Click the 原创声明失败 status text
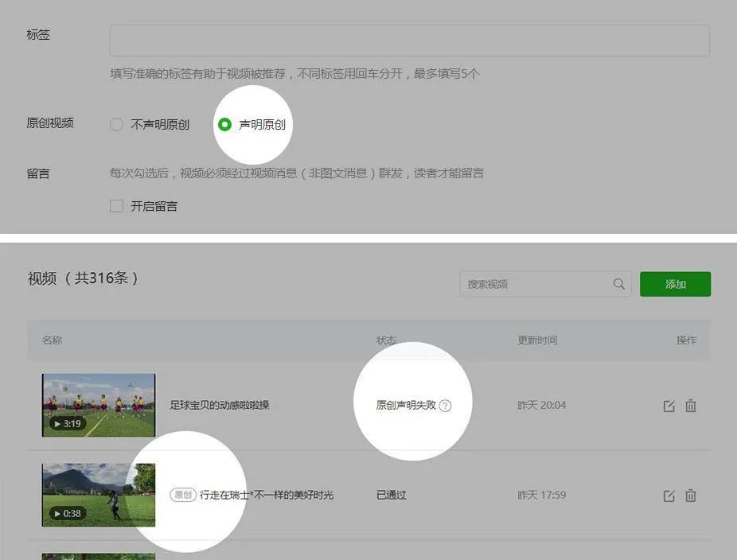This screenshot has width=737, height=560. (x=406, y=405)
